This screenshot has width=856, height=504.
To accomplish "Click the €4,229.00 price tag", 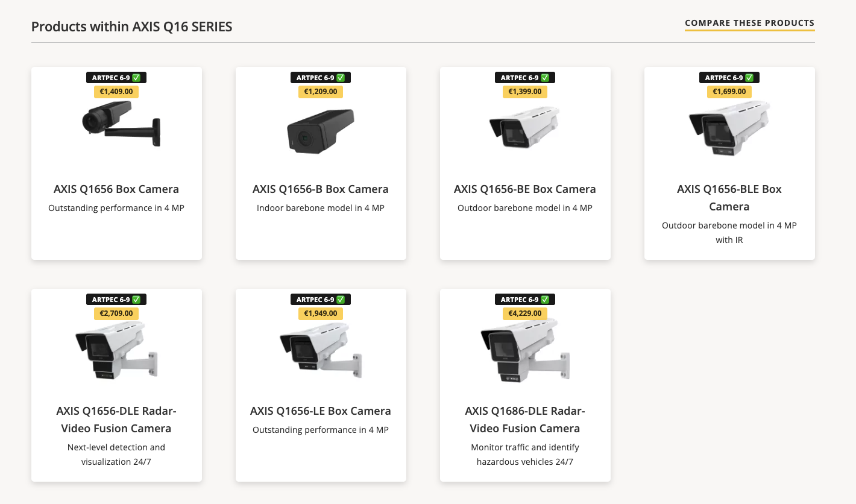I will coord(525,313).
